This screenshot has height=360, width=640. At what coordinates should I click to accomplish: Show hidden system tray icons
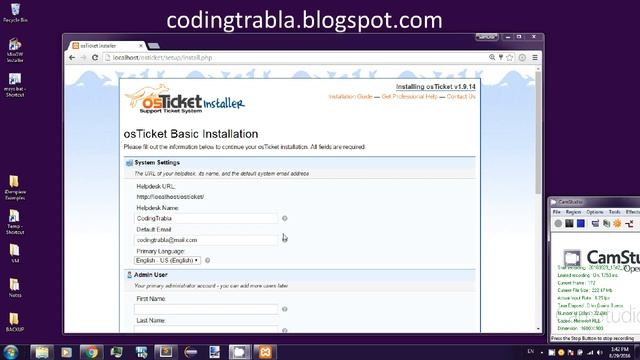click(x=542, y=352)
